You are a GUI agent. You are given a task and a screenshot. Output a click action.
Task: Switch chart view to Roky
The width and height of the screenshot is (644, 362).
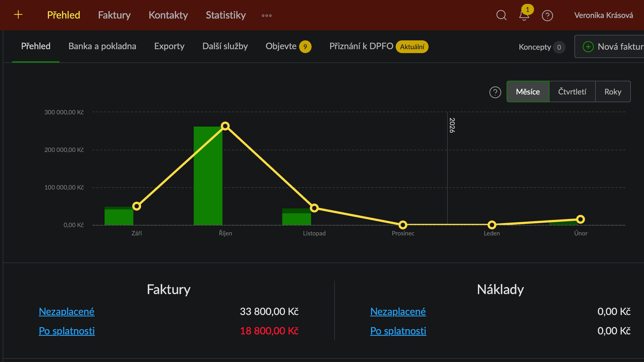point(613,91)
